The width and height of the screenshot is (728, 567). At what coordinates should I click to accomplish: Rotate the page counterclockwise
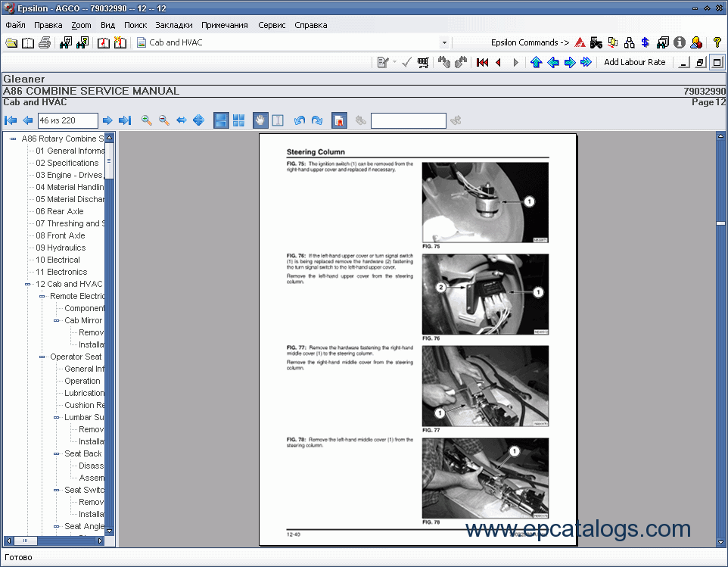click(300, 120)
